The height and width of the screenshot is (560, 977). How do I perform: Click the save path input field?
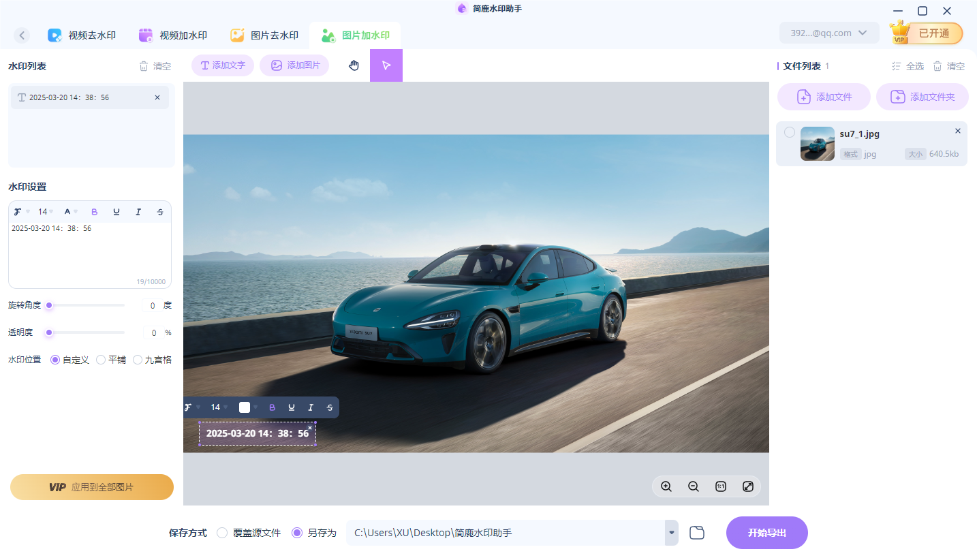[x=506, y=533]
